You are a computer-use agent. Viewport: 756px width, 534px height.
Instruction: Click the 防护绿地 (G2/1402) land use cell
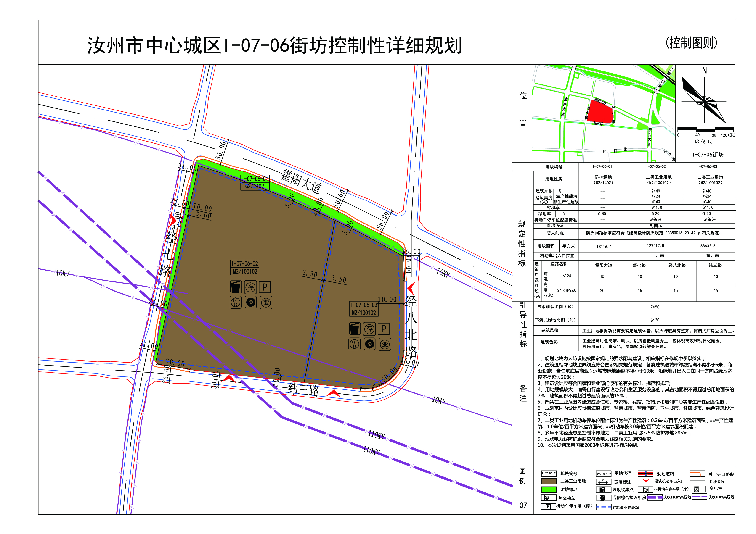(605, 180)
